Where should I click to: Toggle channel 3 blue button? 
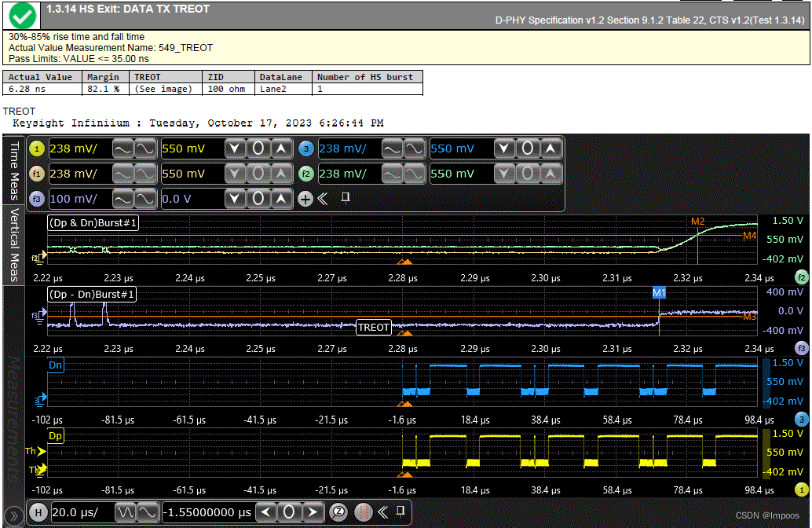point(306,149)
